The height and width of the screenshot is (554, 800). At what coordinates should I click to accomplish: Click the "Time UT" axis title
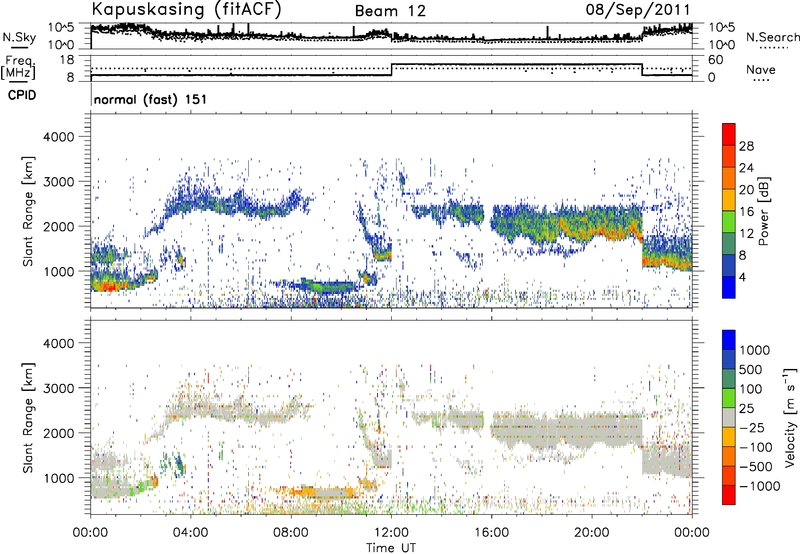pyautogui.click(x=391, y=548)
